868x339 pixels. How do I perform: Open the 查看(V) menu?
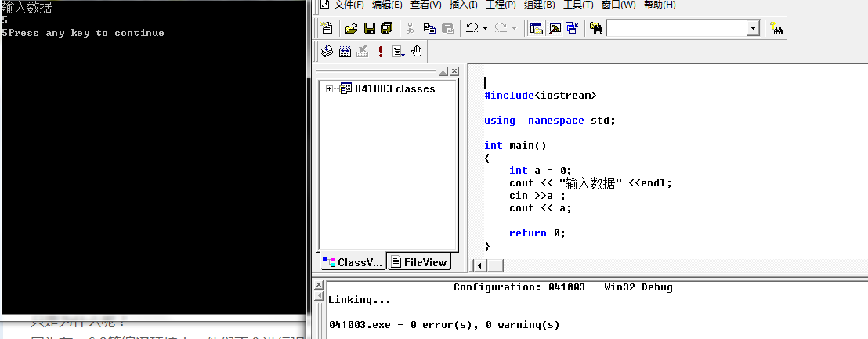(x=425, y=5)
